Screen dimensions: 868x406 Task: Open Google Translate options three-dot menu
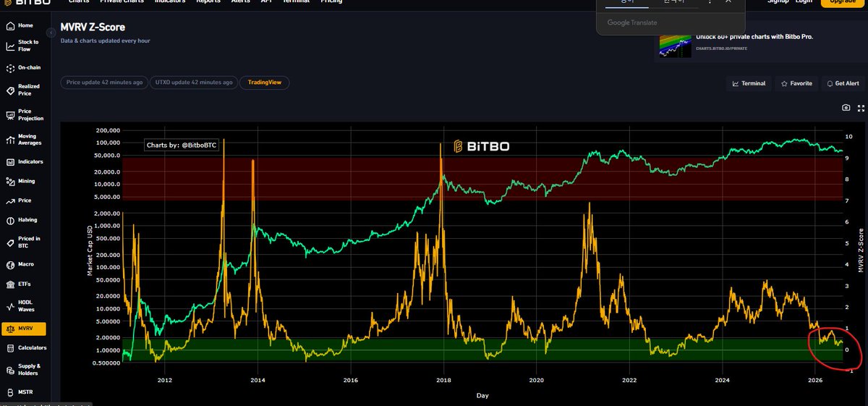tap(710, 2)
